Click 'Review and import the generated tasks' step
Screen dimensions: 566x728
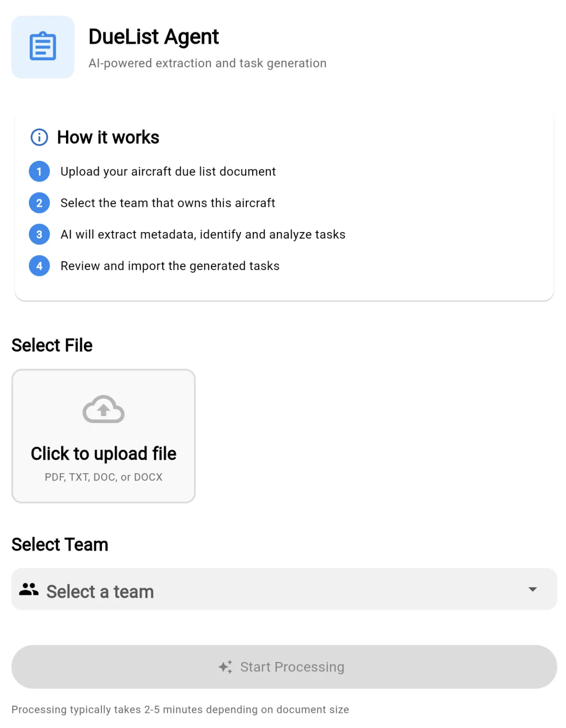(x=170, y=266)
